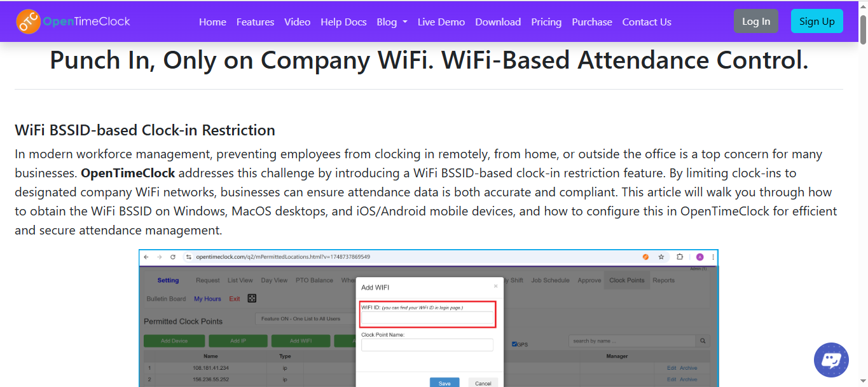View the Pricing page
Screen dimensions: 868x387
pyautogui.click(x=546, y=22)
